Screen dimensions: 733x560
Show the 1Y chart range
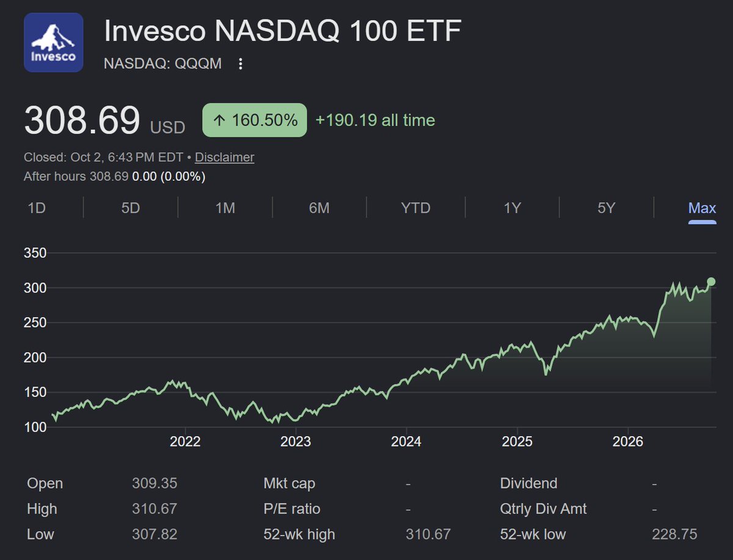[512, 208]
